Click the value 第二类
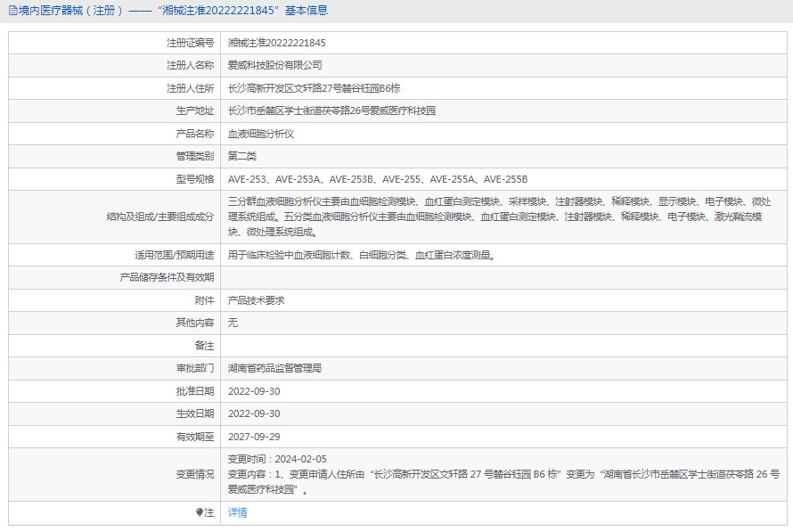Screen dimensions: 793x532 coord(241,156)
